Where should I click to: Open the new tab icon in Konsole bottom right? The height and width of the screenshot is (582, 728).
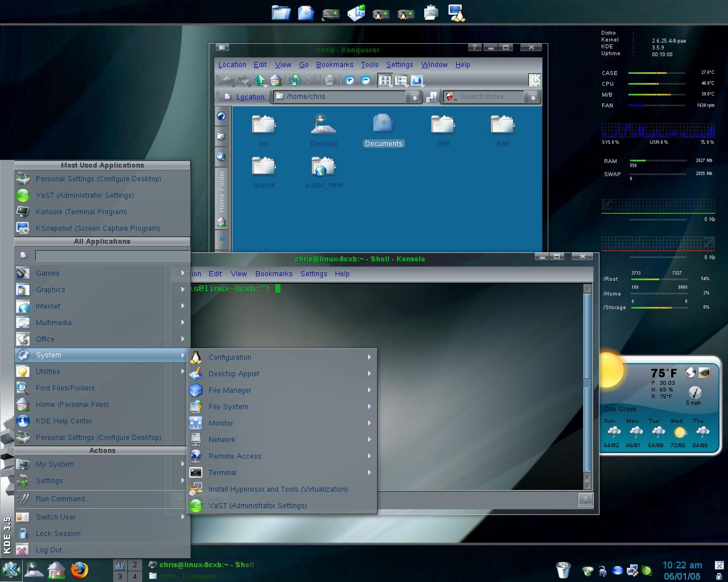coord(585,500)
